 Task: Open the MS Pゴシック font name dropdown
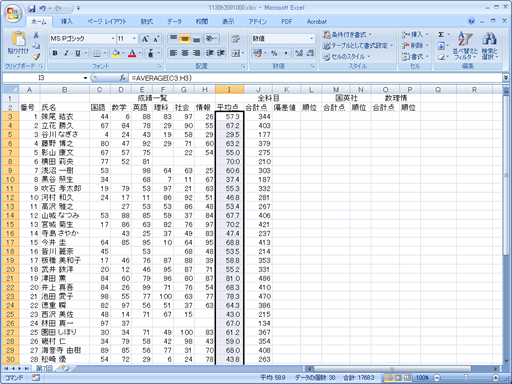(x=113, y=39)
